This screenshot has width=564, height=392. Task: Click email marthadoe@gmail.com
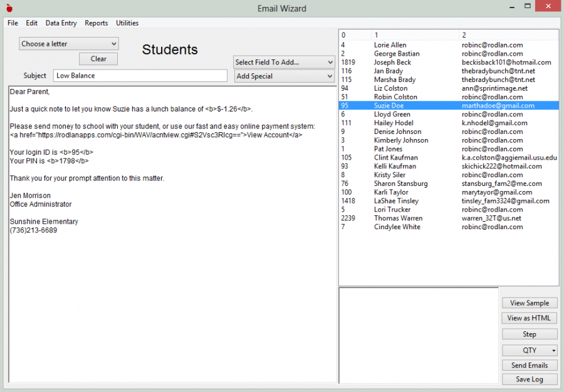[498, 106]
